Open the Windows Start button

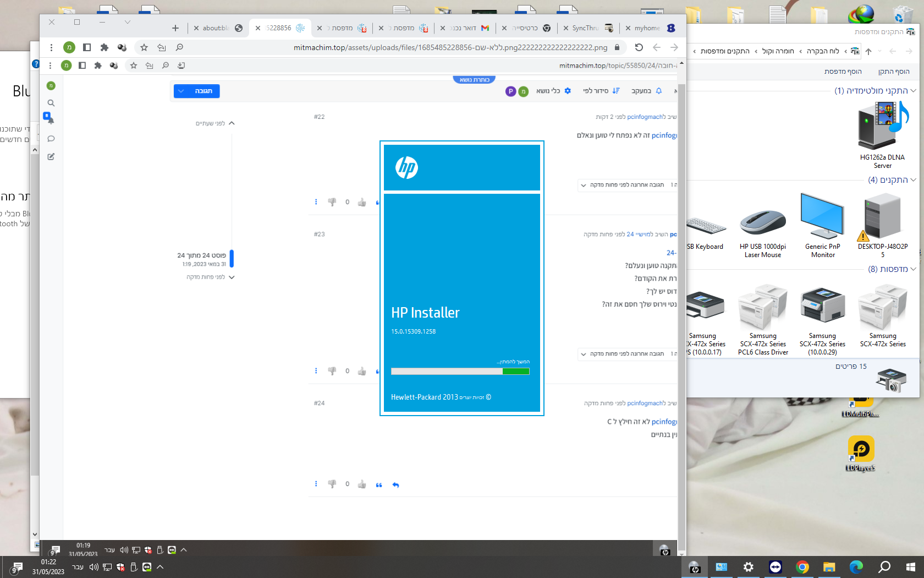click(910, 567)
